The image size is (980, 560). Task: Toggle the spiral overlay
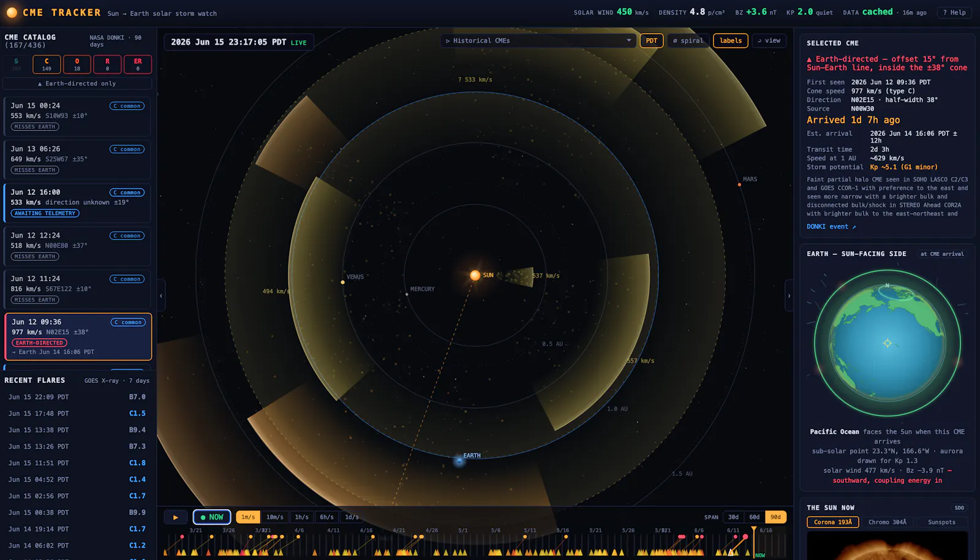click(x=688, y=40)
